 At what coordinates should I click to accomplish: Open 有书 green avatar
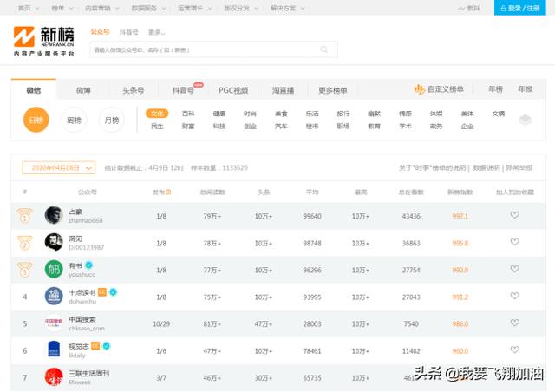point(54,269)
